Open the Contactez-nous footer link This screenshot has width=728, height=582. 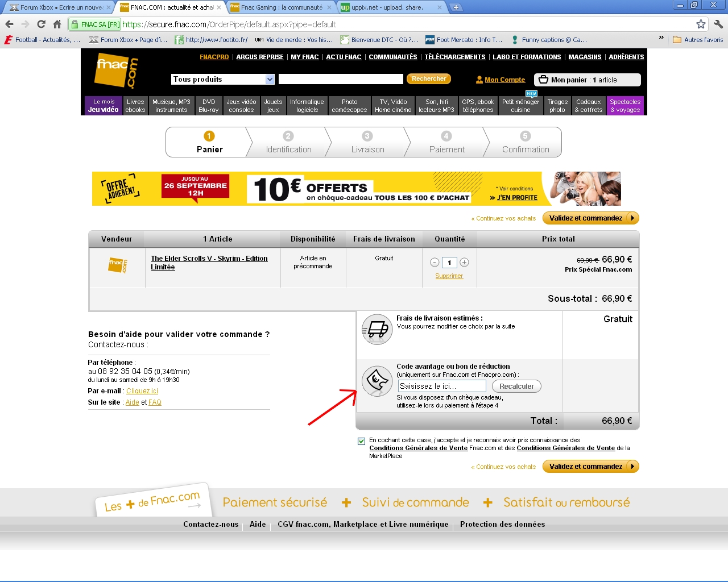pyautogui.click(x=210, y=525)
